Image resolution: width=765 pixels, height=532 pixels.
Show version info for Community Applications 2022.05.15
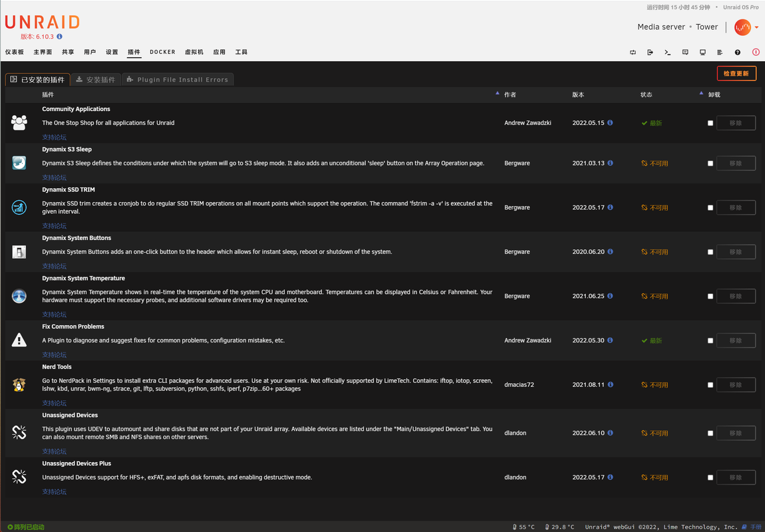[610, 123]
